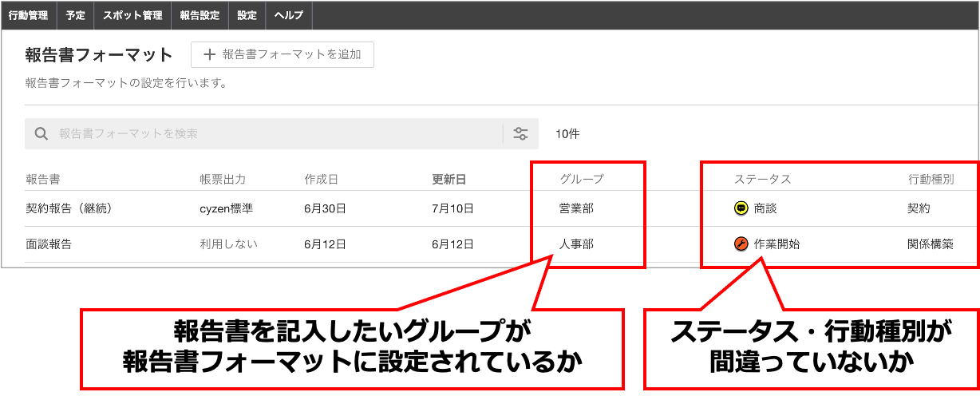Sort by the 作成日 column header

pyautogui.click(x=322, y=179)
